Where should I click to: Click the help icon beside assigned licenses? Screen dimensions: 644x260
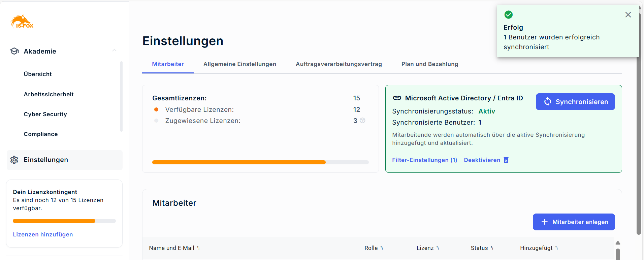click(362, 121)
